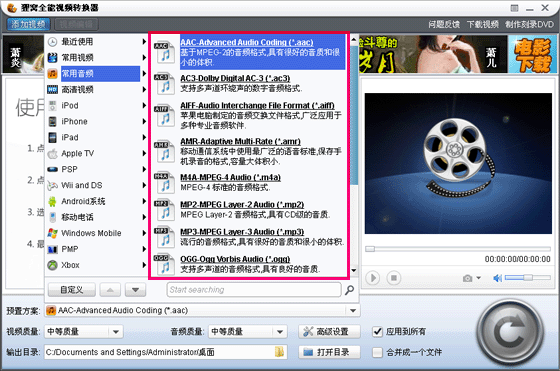Click the 自定义 customize button
560x371 pixels.
(71, 290)
